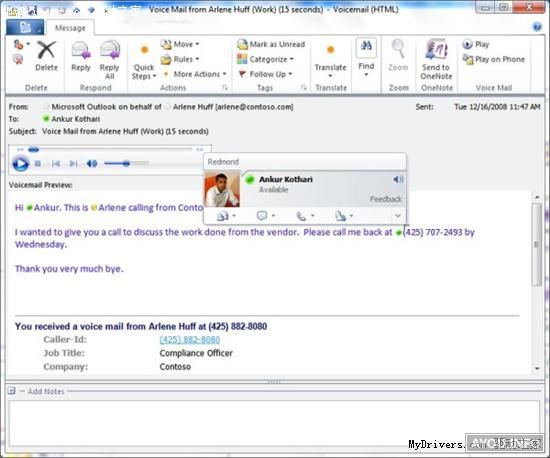Viewport: 550px width, 458px height.
Task: Click inside the notes text box
Action: point(274,424)
